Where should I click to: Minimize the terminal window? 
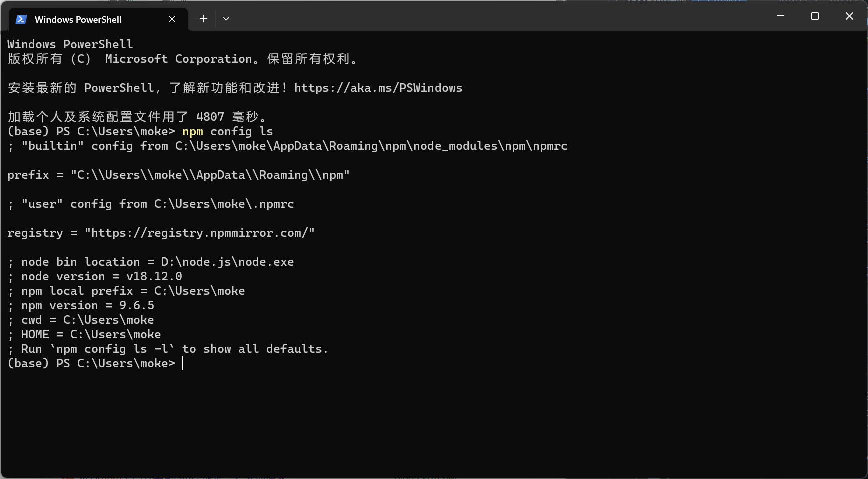point(780,16)
